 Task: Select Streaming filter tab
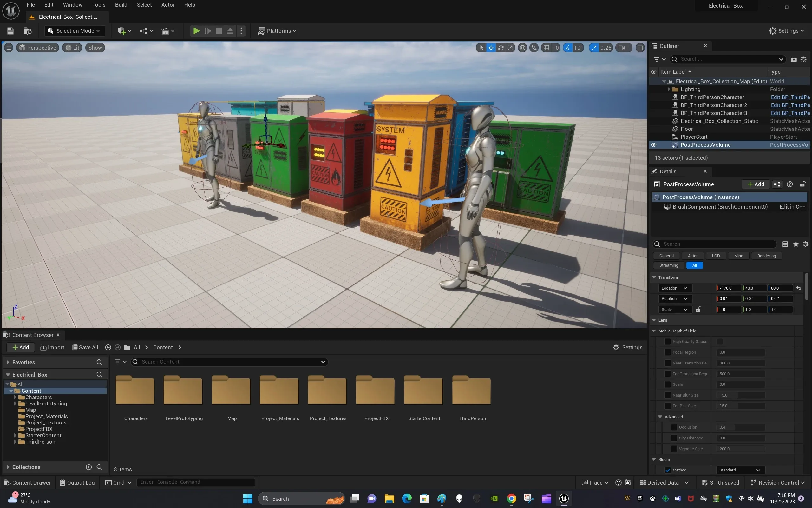click(668, 265)
